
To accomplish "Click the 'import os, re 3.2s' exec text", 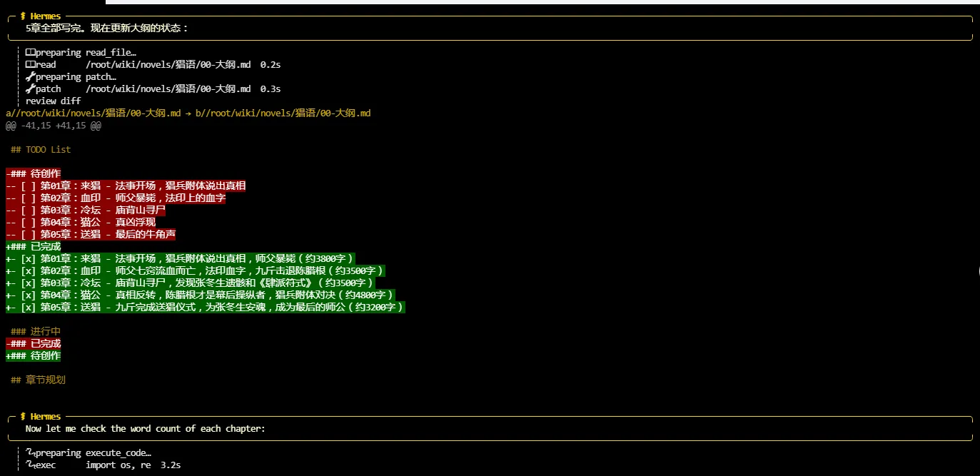I will pyautogui.click(x=133, y=465).
